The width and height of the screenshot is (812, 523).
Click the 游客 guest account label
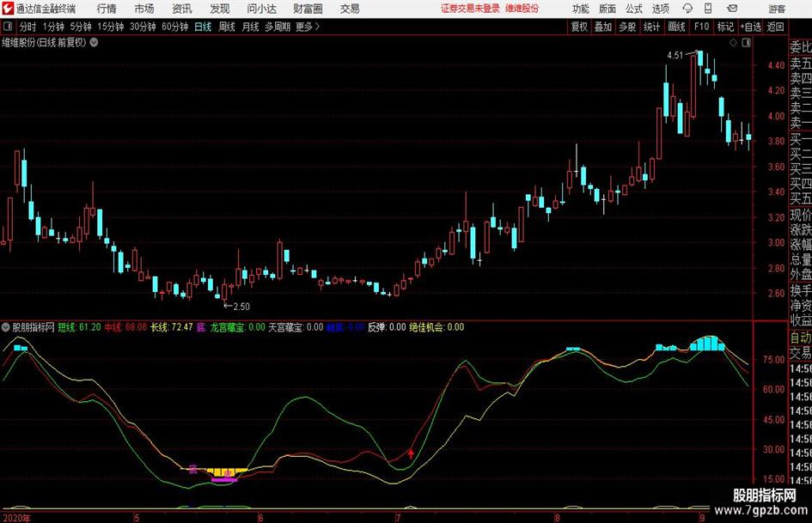point(777,9)
